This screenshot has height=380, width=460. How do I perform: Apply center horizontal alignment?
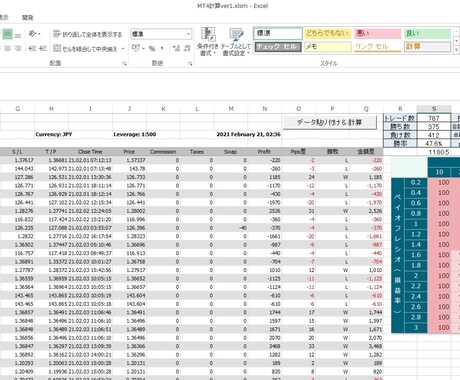7,49
